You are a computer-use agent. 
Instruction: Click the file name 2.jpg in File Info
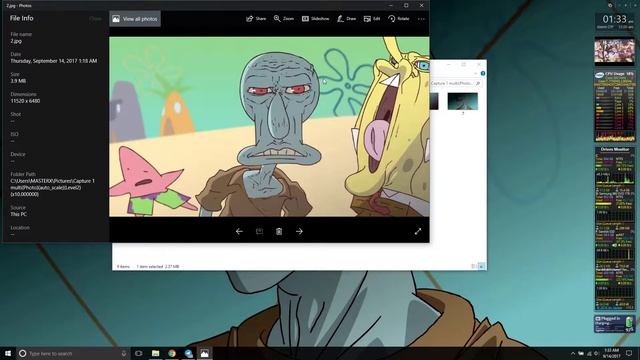[16, 41]
